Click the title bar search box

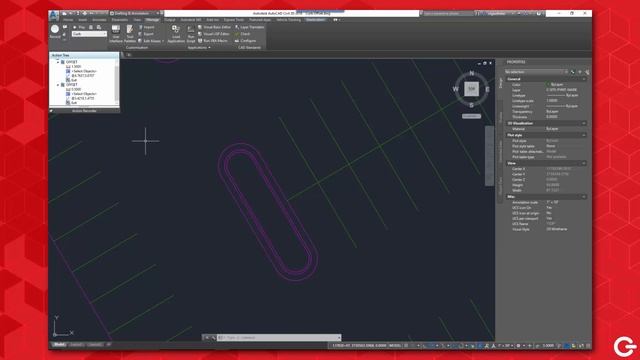[x=449, y=13]
